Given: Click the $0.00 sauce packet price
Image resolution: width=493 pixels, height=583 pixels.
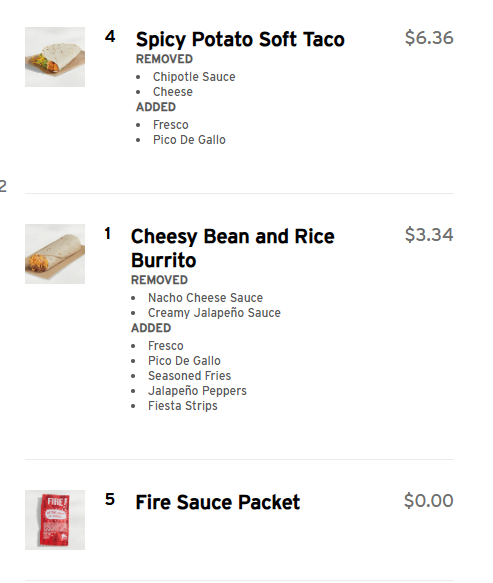Looking at the screenshot, I should pos(429,500).
